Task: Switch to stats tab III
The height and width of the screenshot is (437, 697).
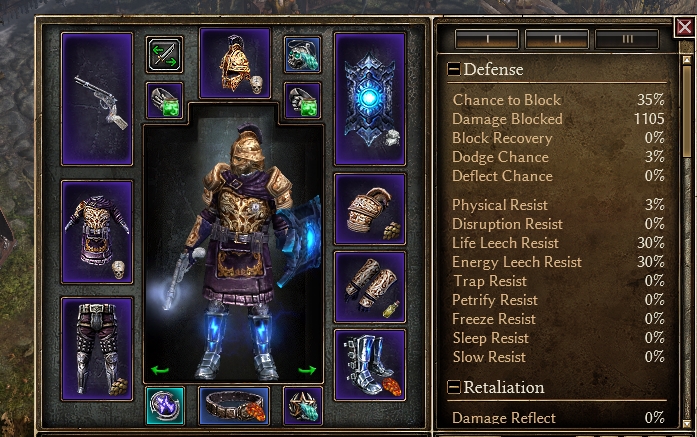Action: pyautogui.click(x=627, y=39)
